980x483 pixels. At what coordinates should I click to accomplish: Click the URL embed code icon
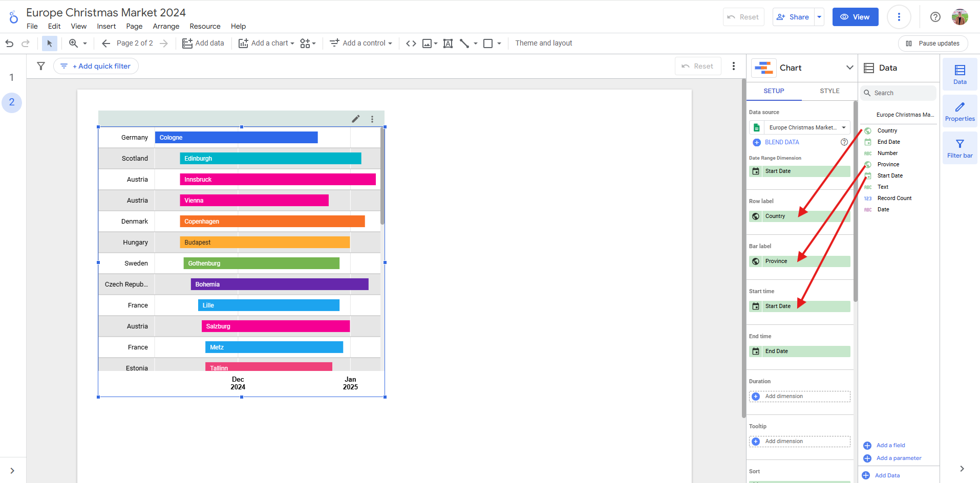click(411, 43)
